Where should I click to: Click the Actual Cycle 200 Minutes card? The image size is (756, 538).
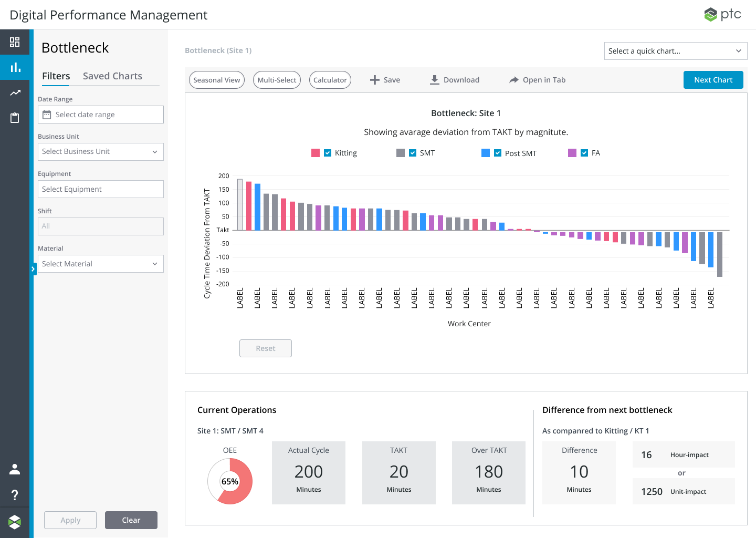(x=309, y=473)
